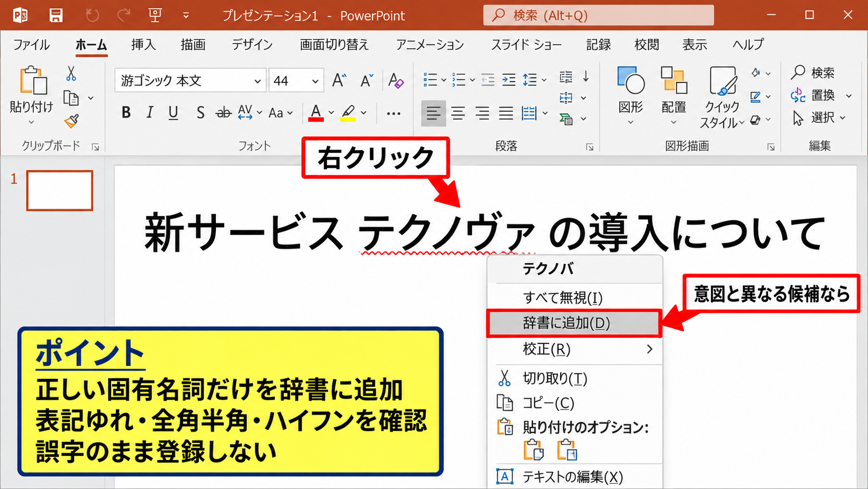Switch to アニメーション tab
This screenshot has width=868, height=489.
430,45
